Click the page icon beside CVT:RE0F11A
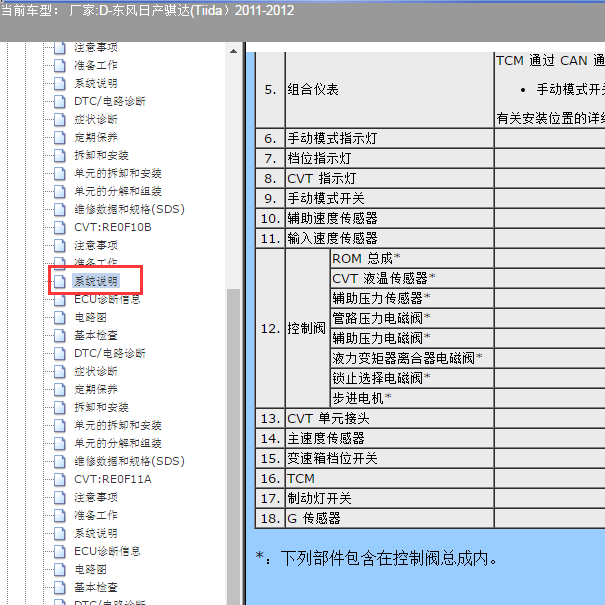The image size is (605, 605). (60, 479)
